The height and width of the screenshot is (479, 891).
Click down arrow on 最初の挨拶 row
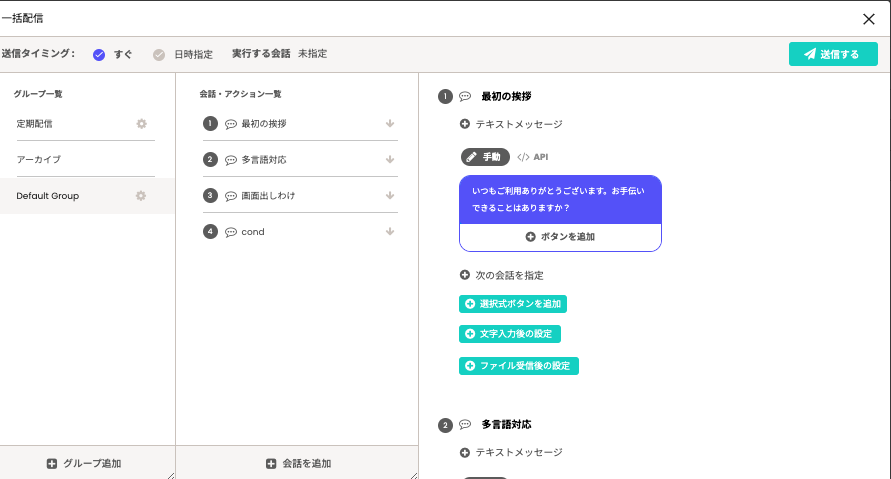tap(389, 124)
